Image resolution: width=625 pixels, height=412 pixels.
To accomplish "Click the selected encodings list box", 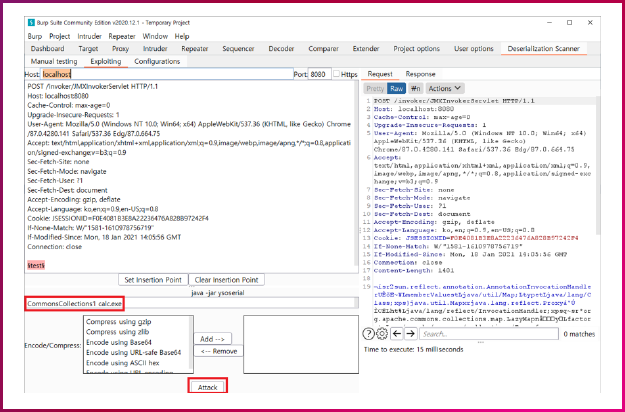I will coord(301,345).
